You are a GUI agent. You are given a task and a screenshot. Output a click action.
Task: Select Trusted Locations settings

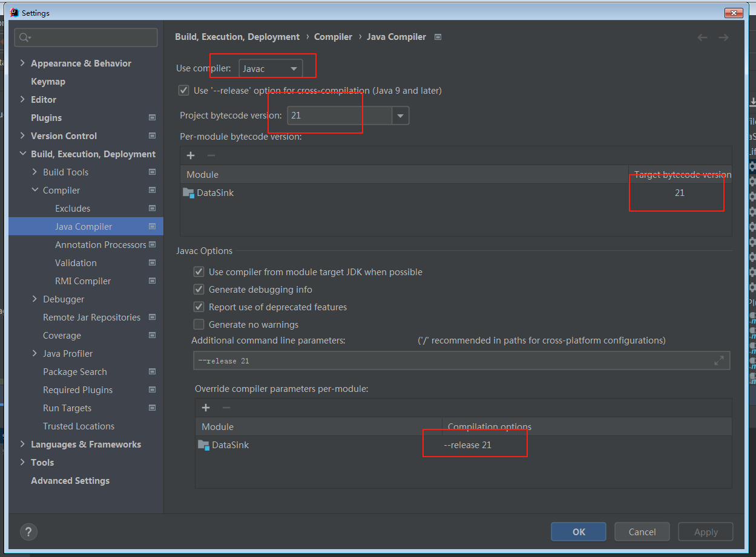pos(79,426)
